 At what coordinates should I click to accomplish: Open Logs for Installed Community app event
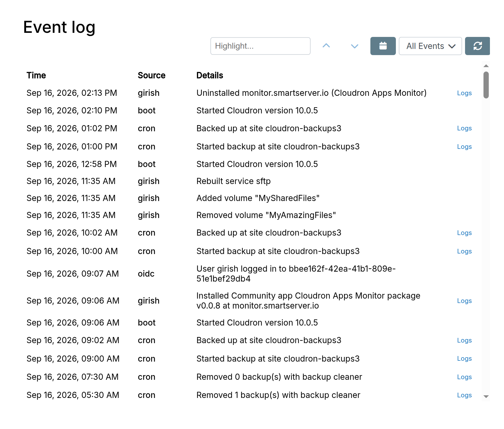click(x=464, y=301)
